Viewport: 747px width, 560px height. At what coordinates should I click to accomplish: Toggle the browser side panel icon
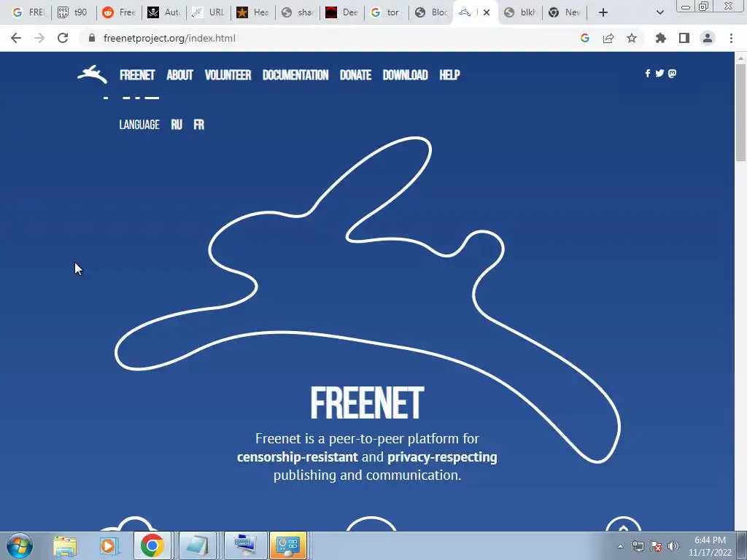click(x=684, y=38)
